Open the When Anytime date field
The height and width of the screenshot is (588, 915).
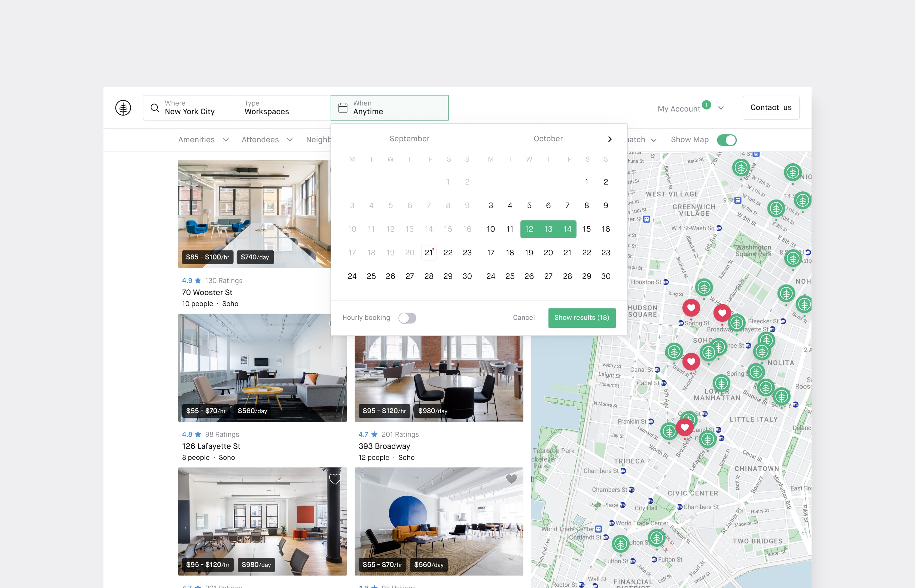click(389, 108)
